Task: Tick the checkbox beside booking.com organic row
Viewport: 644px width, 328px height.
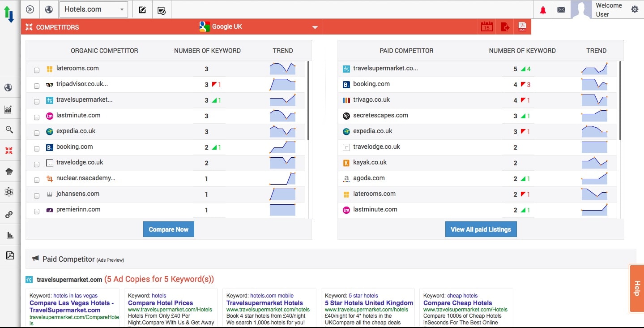Action: click(x=37, y=149)
